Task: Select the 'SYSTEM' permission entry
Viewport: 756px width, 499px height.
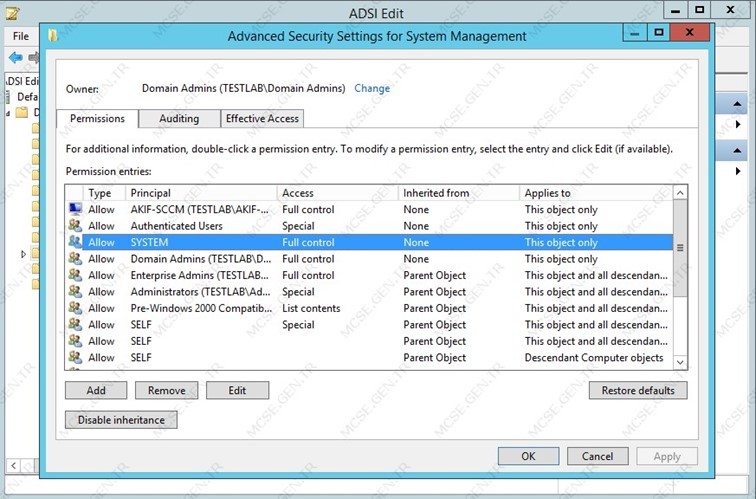Action: click(370, 242)
